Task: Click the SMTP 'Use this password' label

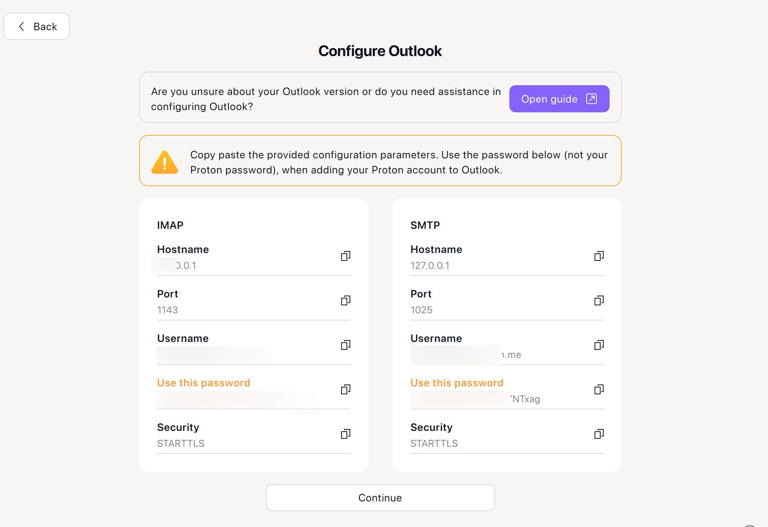Action: pos(456,383)
